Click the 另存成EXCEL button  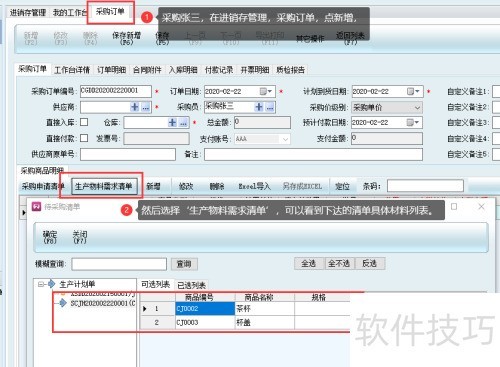[x=302, y=186]
